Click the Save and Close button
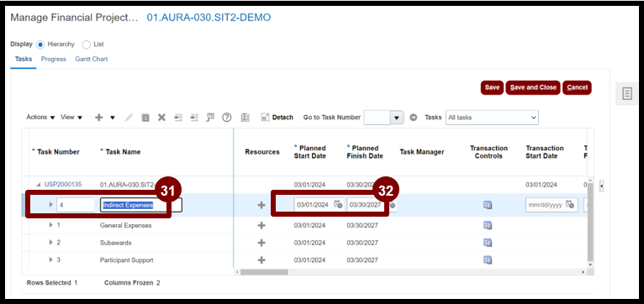Screen dimensions: 644x304 (533, 87)
